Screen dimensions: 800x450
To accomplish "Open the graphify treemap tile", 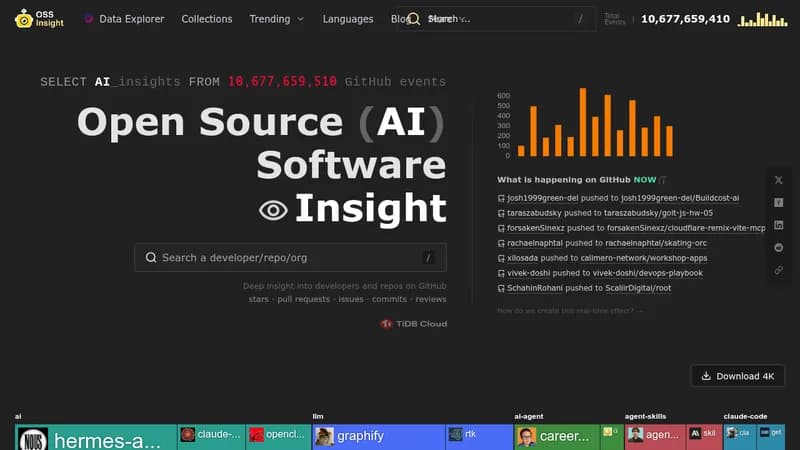I will click(x=378, y=436).
